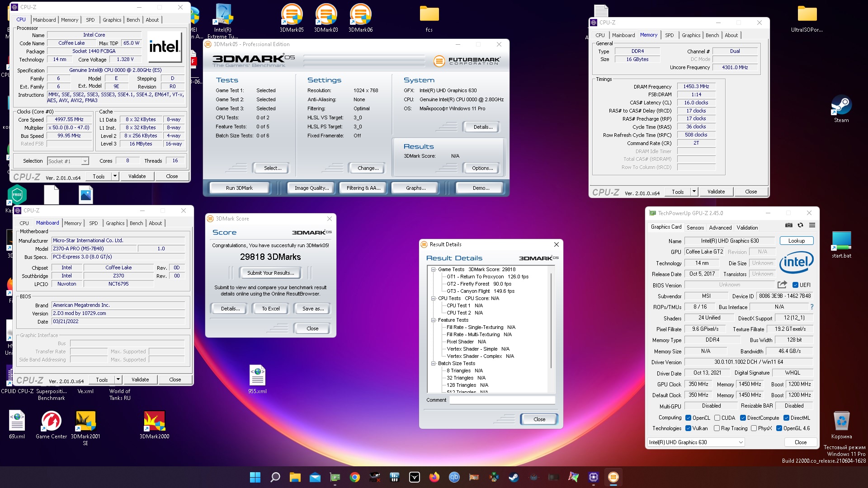Open taskbar Search magnifier icon

tap(275, 477)
